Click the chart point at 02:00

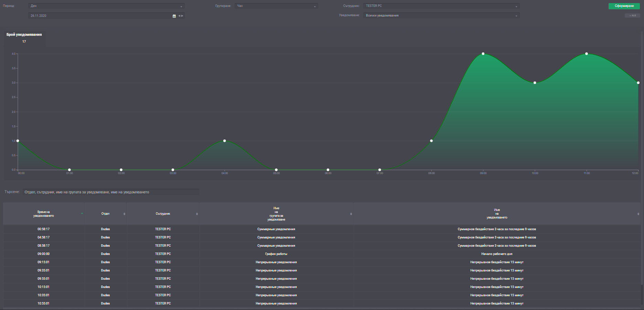(121, 170)
